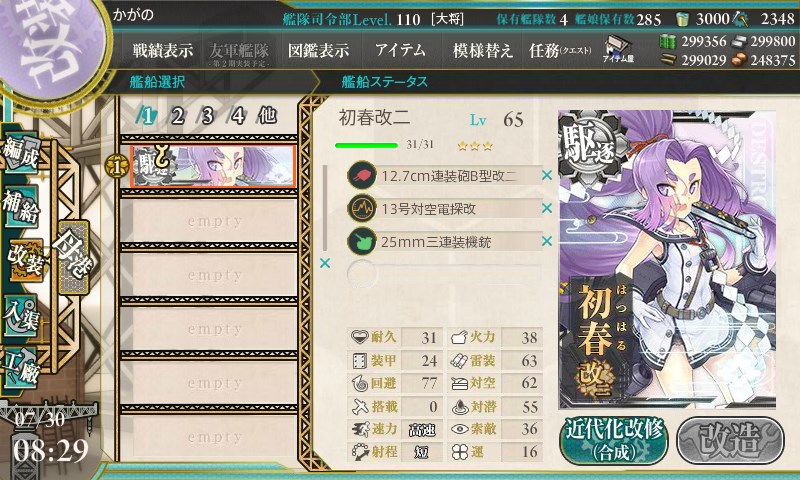Go to the 入渠 repair dock icon
This screenshot has width=800, height=480.
point(21,314)
